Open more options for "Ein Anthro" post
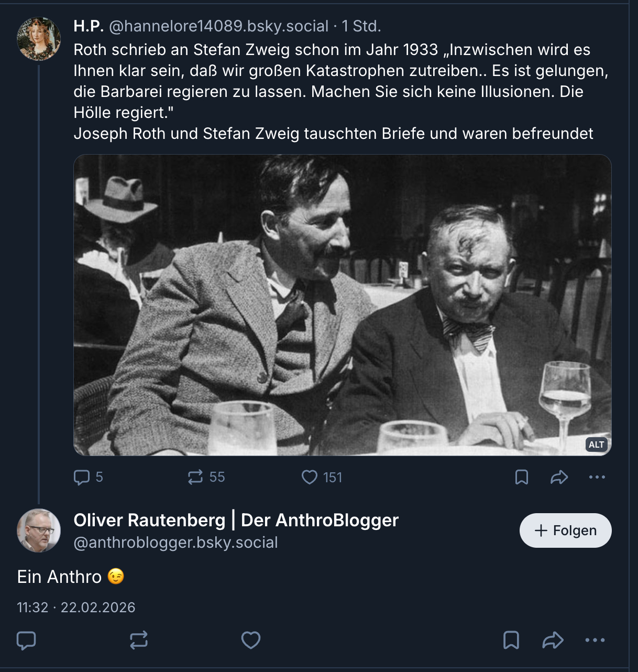Screen dimensions: 638x672 pyautogui.click(x=595, y=640)
